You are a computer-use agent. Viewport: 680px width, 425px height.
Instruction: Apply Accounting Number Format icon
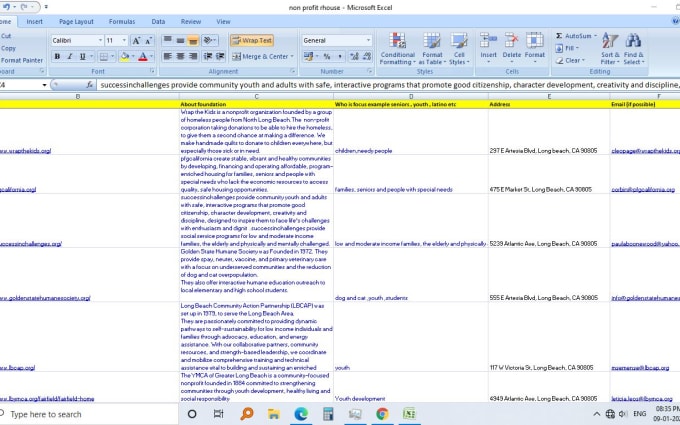coord(308,56)
